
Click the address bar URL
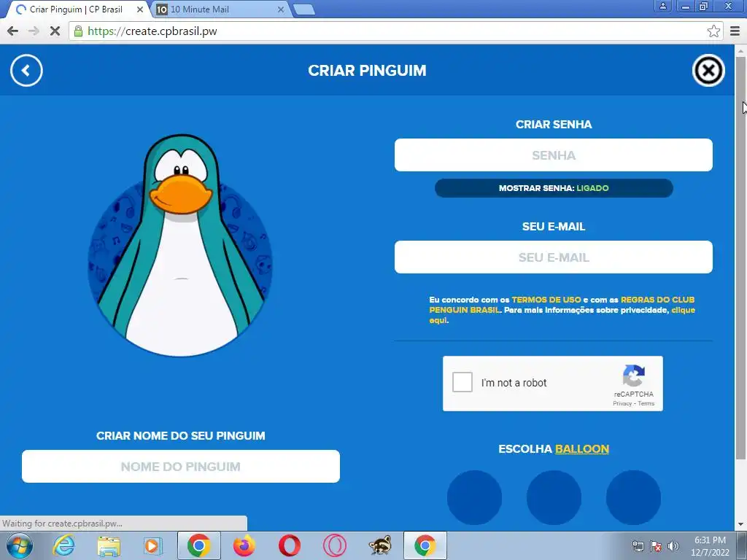(152, 31)
